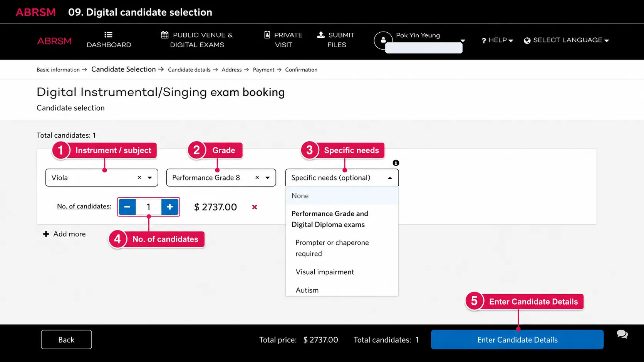Viewport: 644px width, 362px height.
Task: Clear the Viola instrument selection
Action: point(139,177)
